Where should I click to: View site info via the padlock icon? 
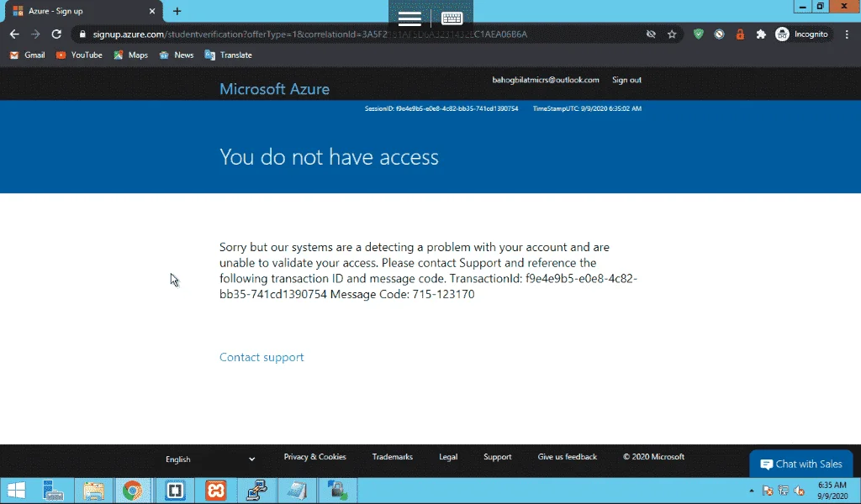[x=82, y=34]
